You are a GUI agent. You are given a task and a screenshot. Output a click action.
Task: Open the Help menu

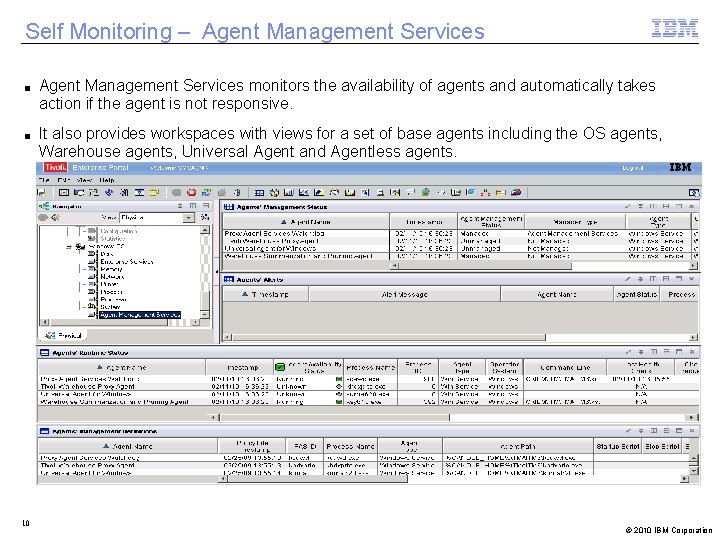point(107,180)
